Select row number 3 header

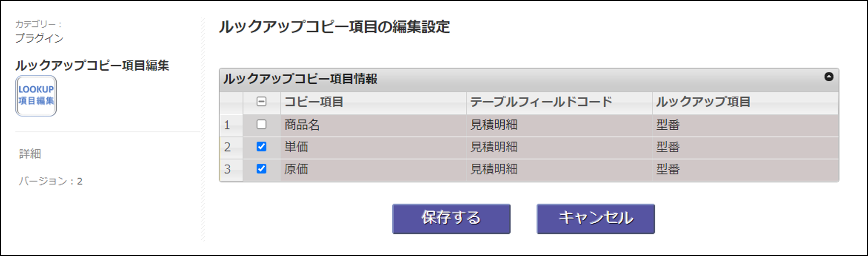pos(231,169)
